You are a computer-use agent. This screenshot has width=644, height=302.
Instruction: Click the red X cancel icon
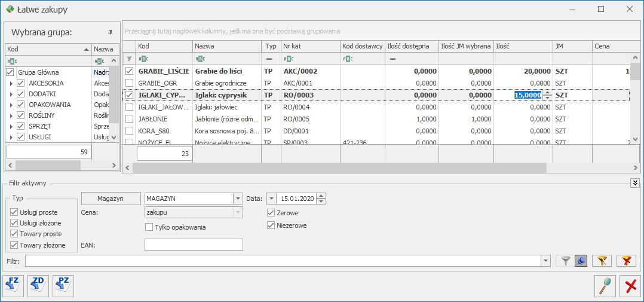(x=630, y=286)
